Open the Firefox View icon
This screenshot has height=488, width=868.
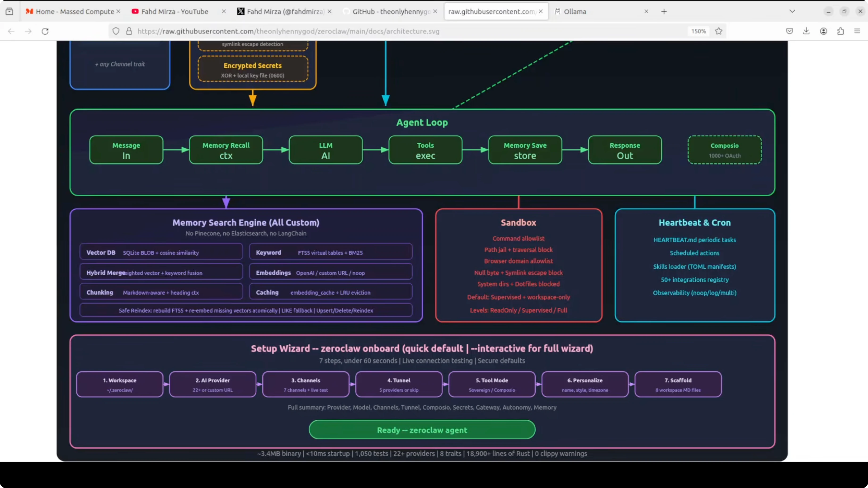pyautogui.click(x=9, y=12)
